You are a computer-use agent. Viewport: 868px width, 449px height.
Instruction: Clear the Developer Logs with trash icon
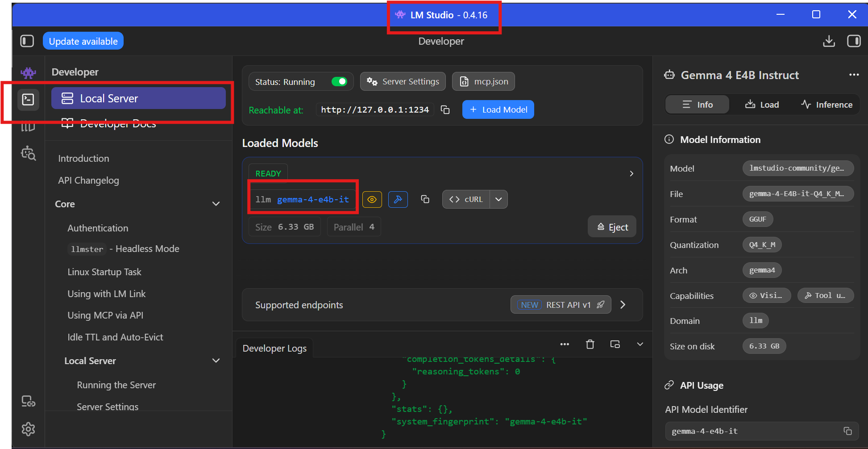click(590, 344)
